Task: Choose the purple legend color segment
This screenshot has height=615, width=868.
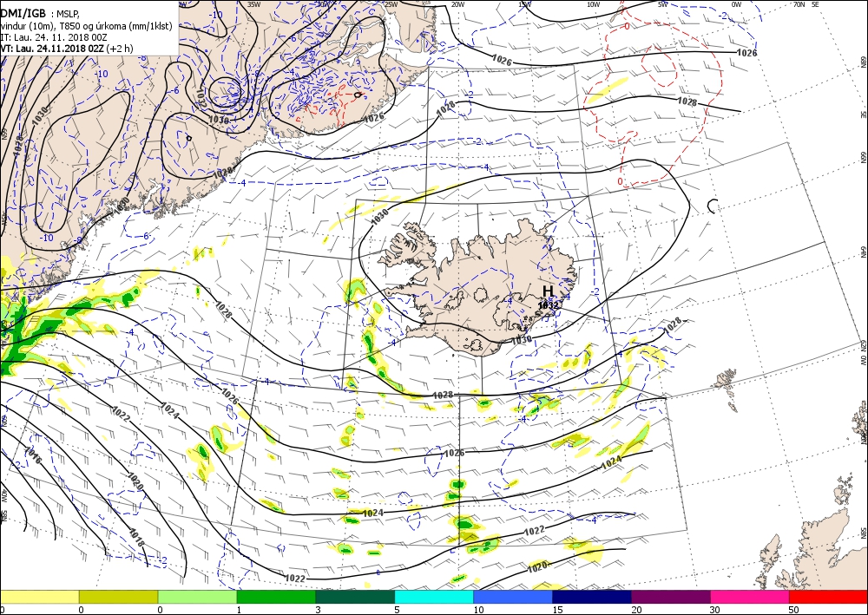Action: click(x=670, y=597)
